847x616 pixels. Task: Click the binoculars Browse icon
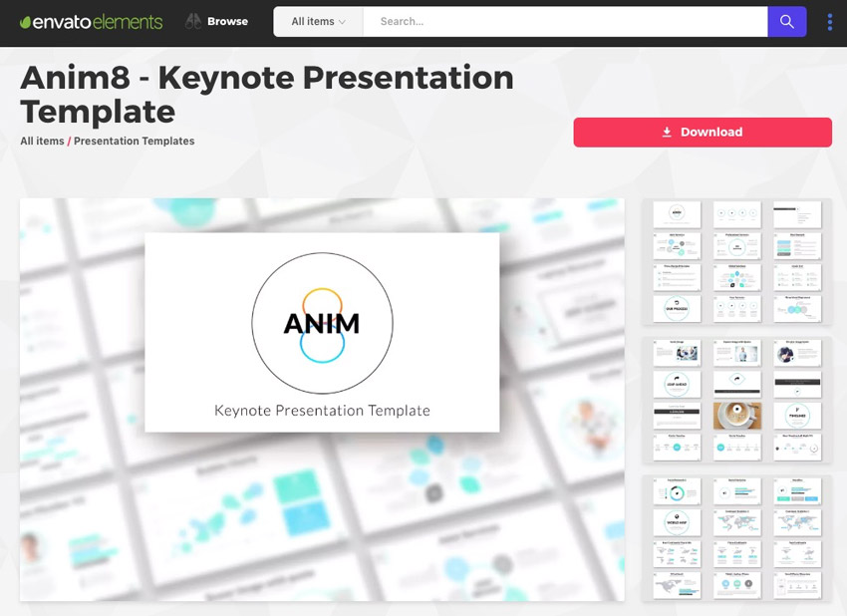point(193,21)
